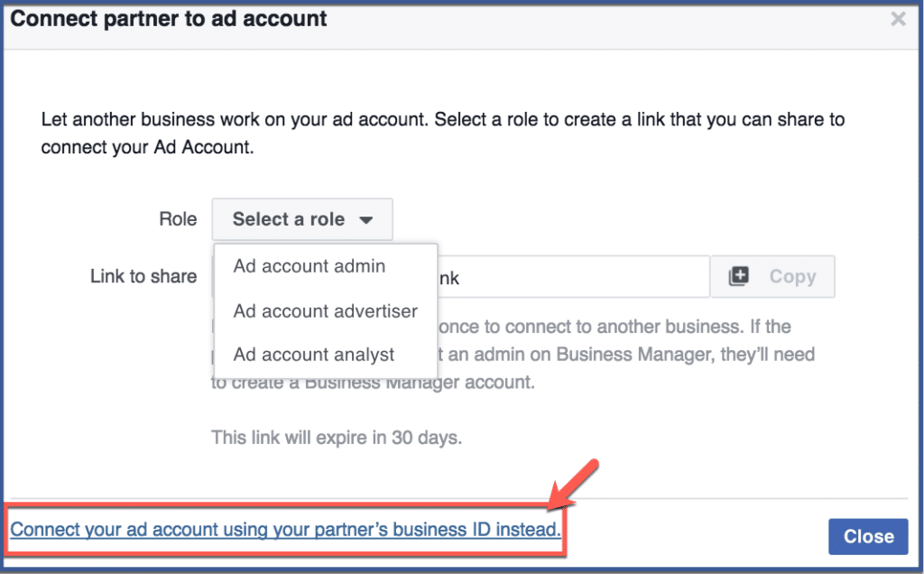
Task: Click the Link to share label
Action: pyautogui.click(x=143, y=276)
